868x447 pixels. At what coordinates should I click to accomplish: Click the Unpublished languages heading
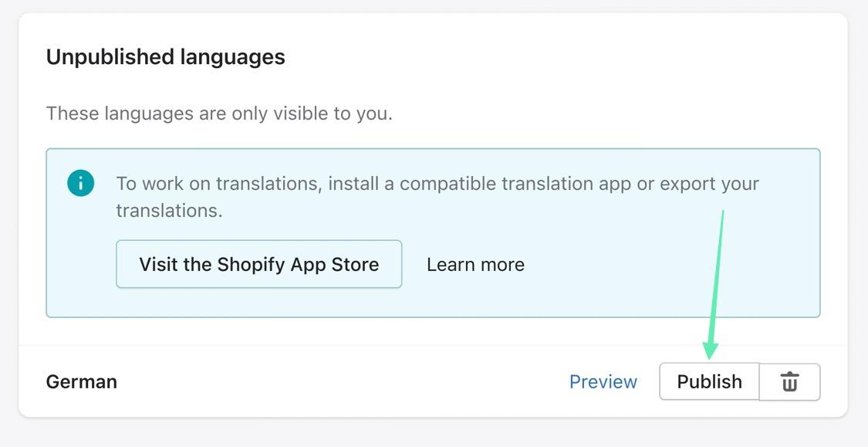tap(165, 57)
